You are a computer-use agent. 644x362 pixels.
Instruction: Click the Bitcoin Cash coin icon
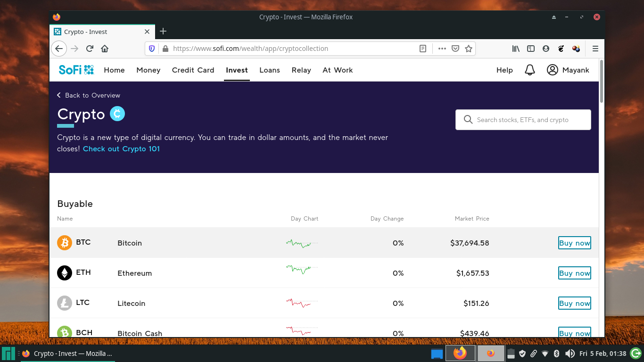pyautogui.click(x=65, y=332)
